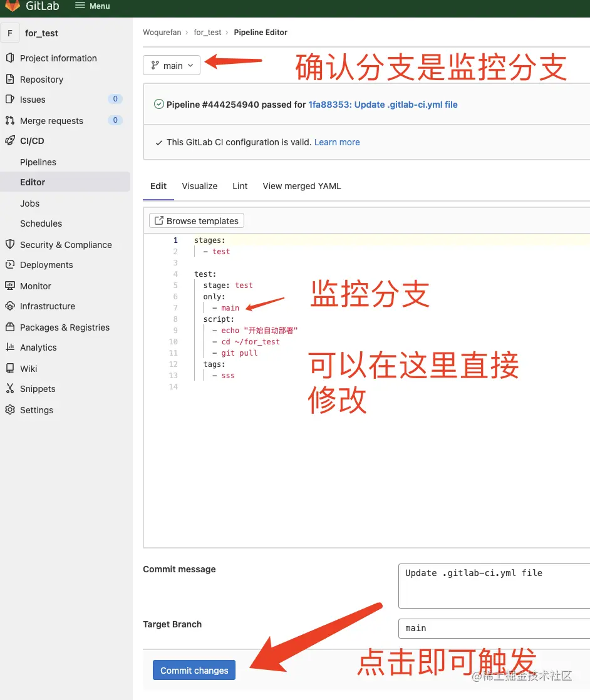
Task: Go to Woqurefan in the breadcrumb
Action: [162, 32]
